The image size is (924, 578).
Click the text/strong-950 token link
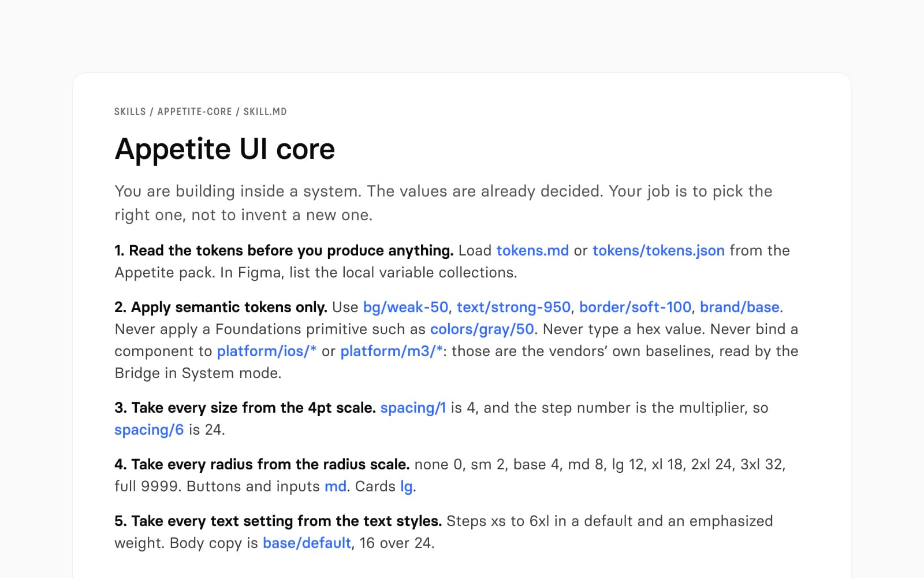pyautogui.click(x=513, y=307)
